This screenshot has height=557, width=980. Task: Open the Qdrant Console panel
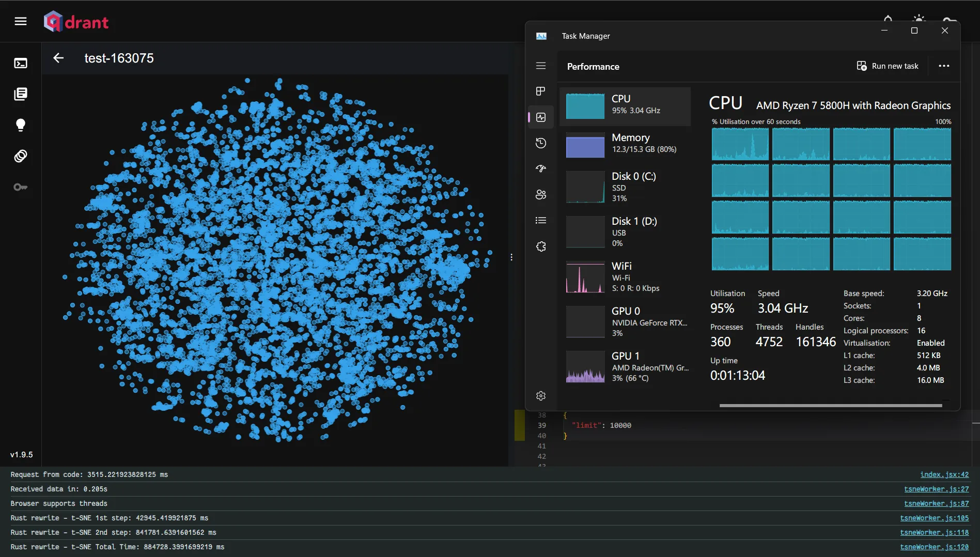[x=21, y=63]
